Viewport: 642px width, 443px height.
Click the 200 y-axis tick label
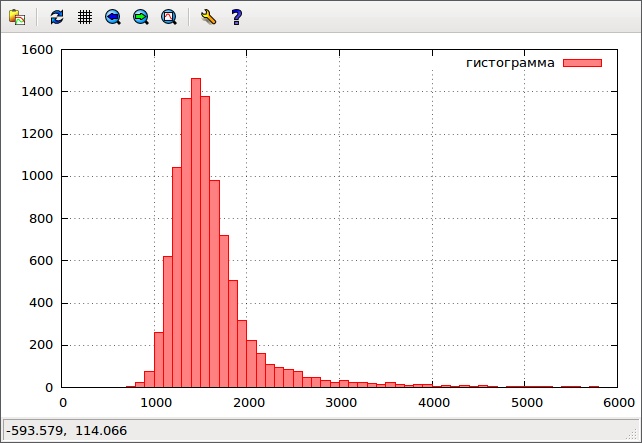tap(41, 346)
